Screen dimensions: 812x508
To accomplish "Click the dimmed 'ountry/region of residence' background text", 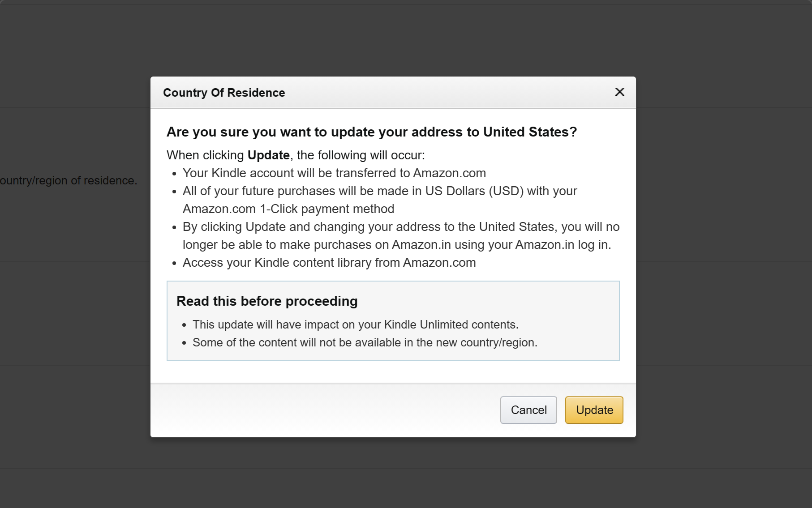I will pos(69,180).
